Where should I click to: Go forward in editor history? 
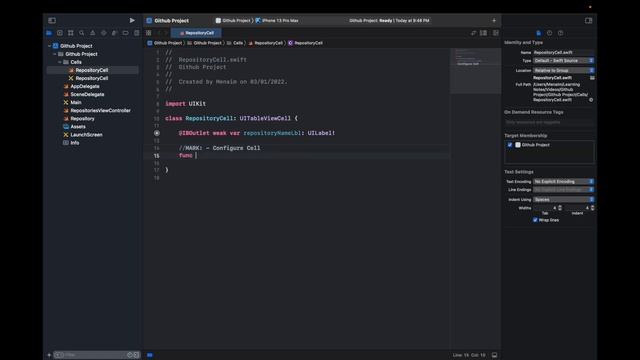(x=166, y=33)
